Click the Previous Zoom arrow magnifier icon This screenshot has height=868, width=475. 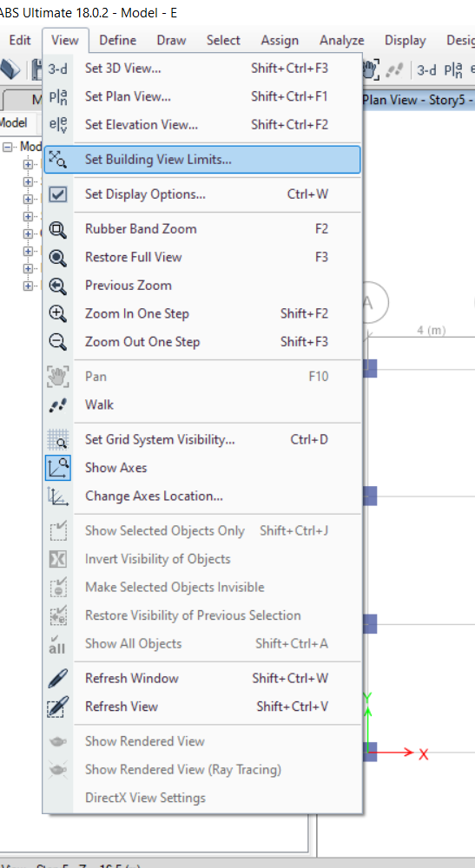point(57,286)
